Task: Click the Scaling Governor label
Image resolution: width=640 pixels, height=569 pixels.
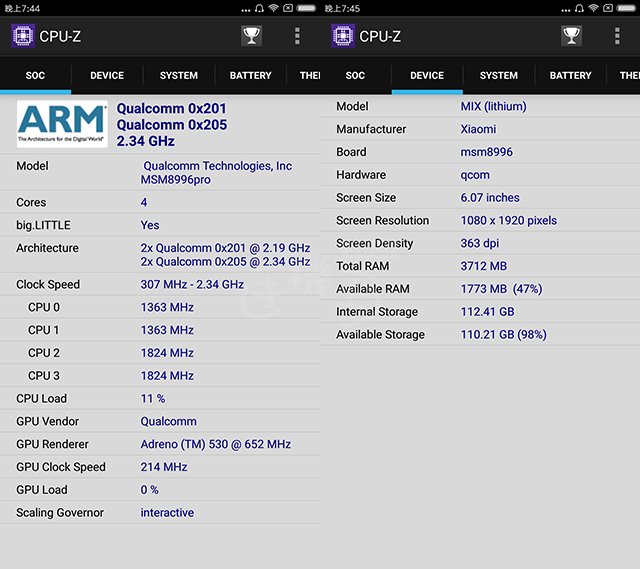Action: [x=60, y=513]
